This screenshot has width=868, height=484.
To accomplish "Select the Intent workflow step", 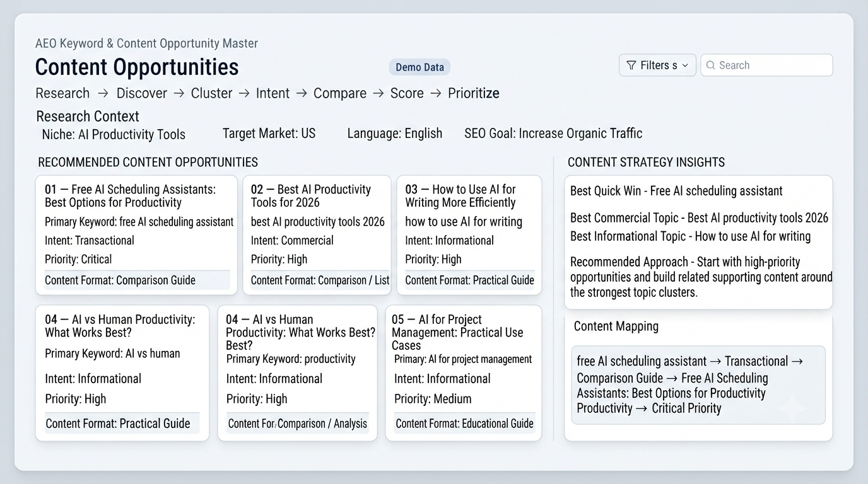I will pyautogui.click(x=273, y=93).
